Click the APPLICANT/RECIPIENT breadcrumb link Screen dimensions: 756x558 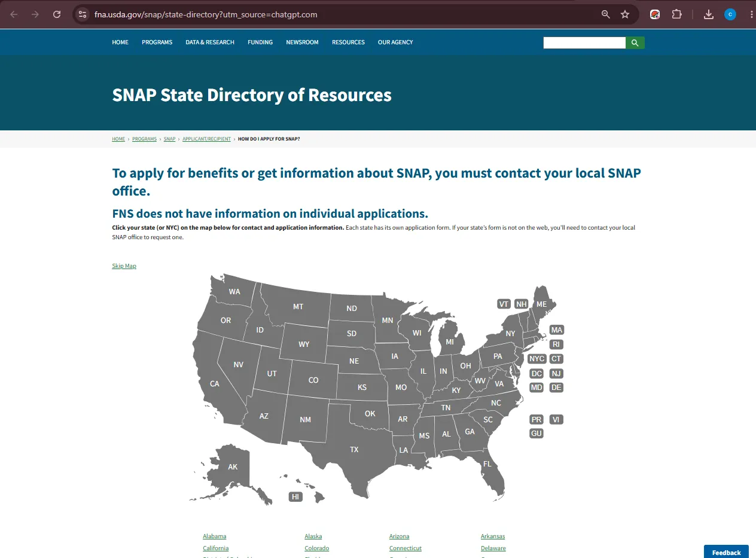[206, 139]
